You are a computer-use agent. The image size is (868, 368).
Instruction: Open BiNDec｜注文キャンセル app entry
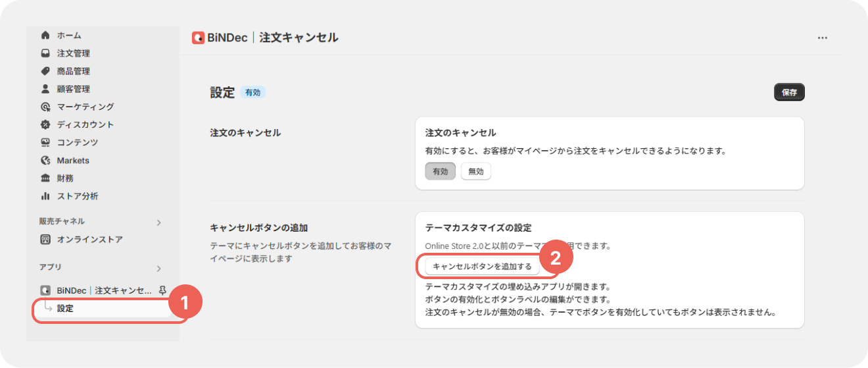[x=105, y=290]
